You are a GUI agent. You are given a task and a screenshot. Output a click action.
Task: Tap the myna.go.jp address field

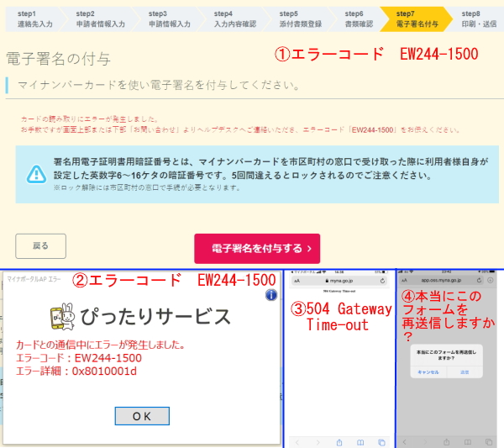tap(339, 281)
